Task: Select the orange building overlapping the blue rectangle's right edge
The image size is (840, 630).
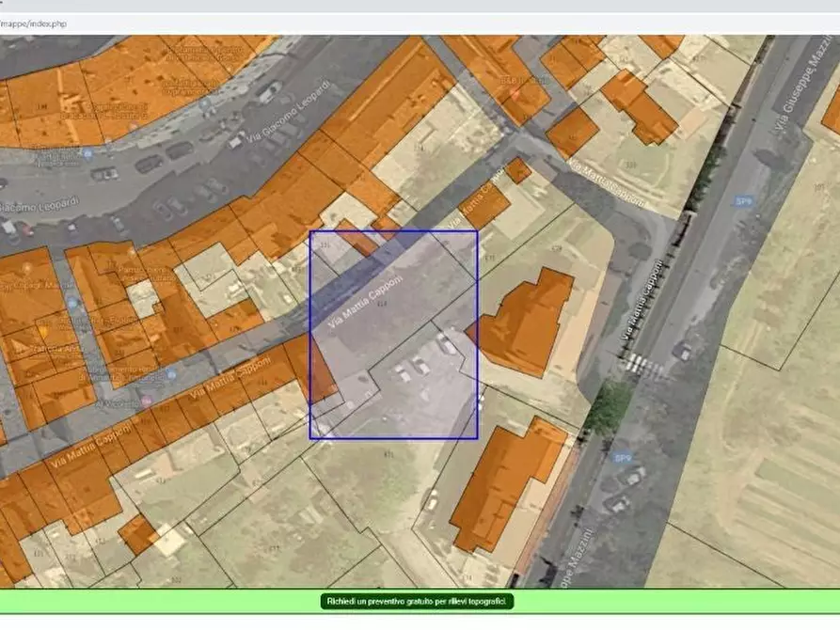Action: click(x=520, y=323)
